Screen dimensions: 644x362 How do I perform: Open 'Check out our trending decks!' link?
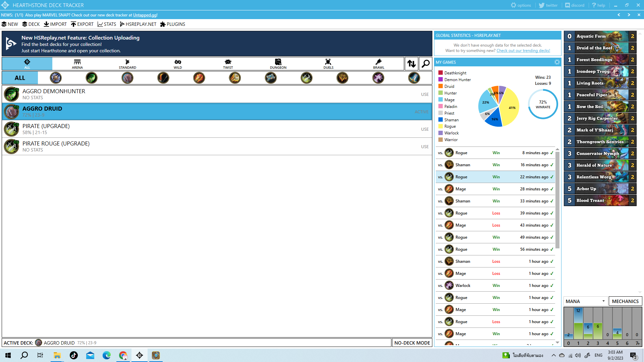pos(523,51)
